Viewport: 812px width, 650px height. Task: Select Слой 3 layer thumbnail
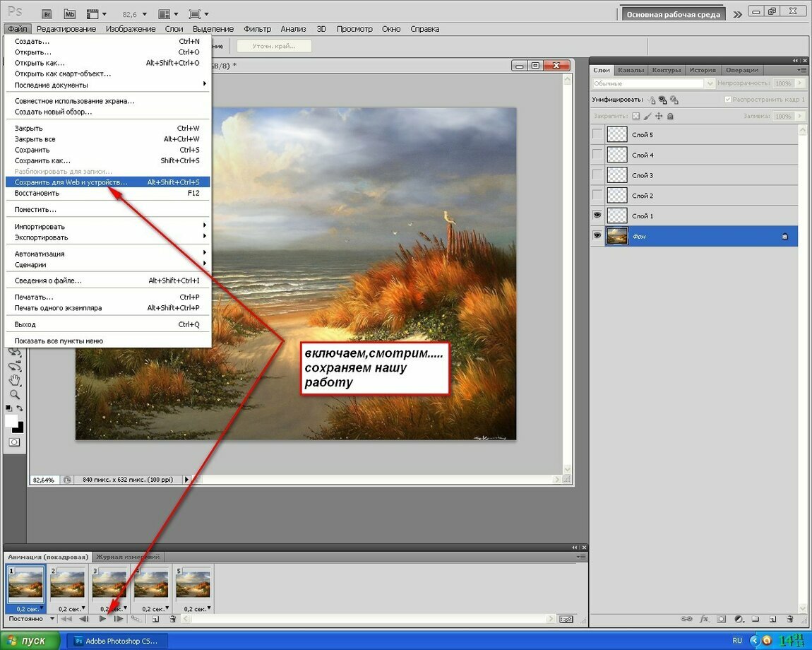[617, 175]
